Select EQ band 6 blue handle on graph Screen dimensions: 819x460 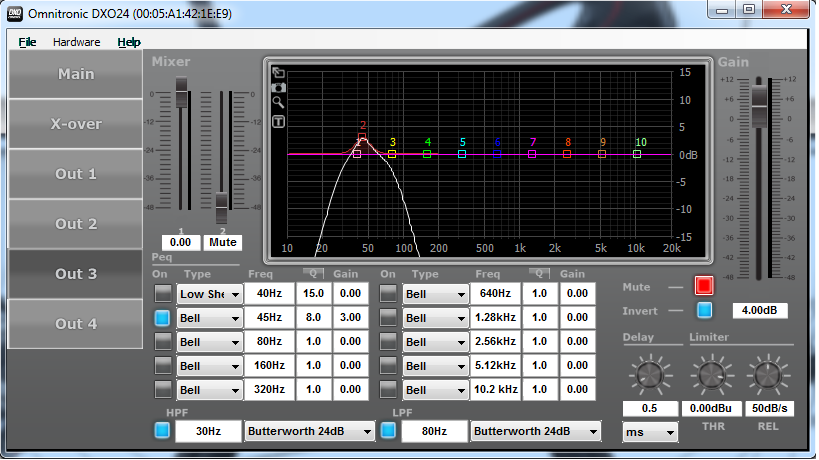(497, 154)
